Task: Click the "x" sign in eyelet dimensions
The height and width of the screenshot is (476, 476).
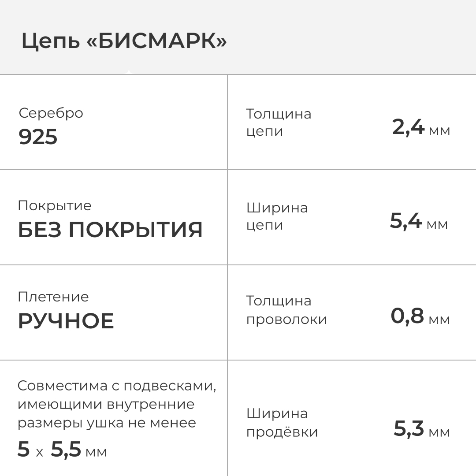Action: tap(40, 452)
